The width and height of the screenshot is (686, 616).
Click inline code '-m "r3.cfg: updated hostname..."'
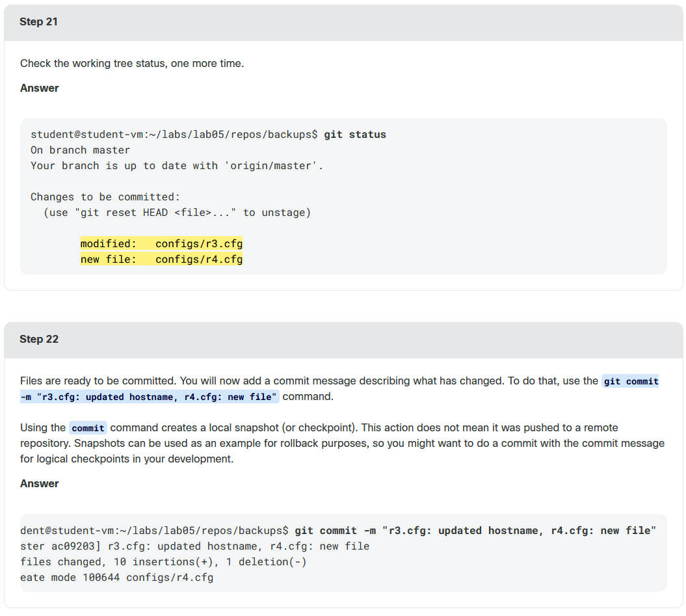(x=149, y=397)
